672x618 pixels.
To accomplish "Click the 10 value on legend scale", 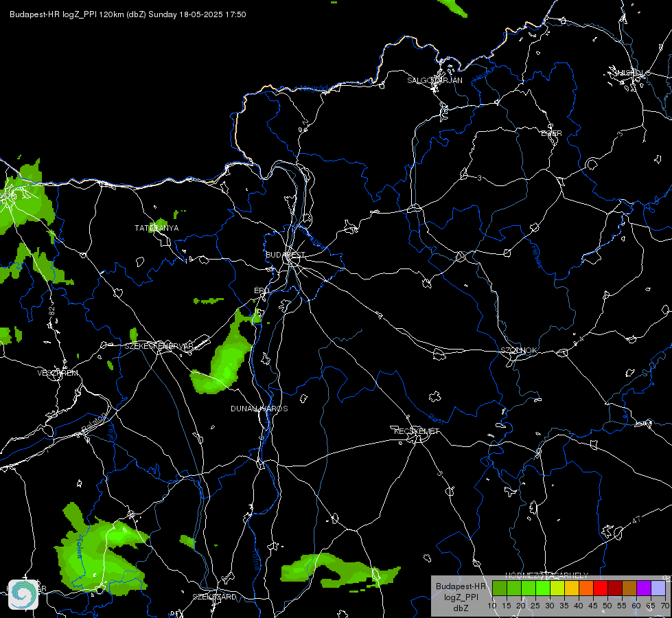I will (x=492, y=606).
